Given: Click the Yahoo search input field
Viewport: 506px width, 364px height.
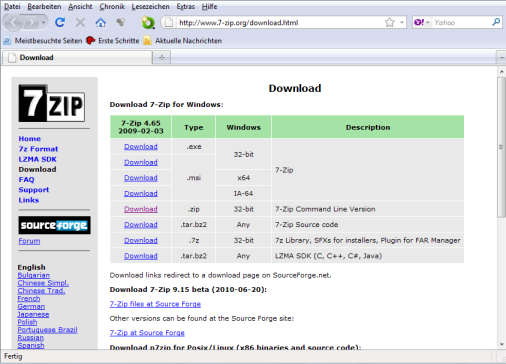Looking at the screenshot, I should click(x=462, y=23).
